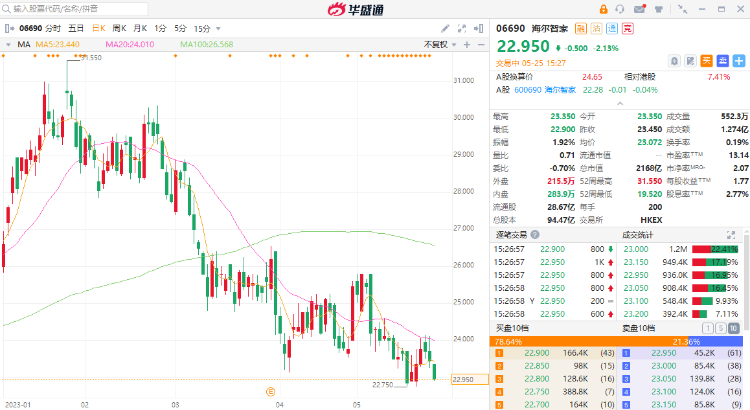Open the mail messages icon
The image size is (750, 410).
(x=640, y=9)
